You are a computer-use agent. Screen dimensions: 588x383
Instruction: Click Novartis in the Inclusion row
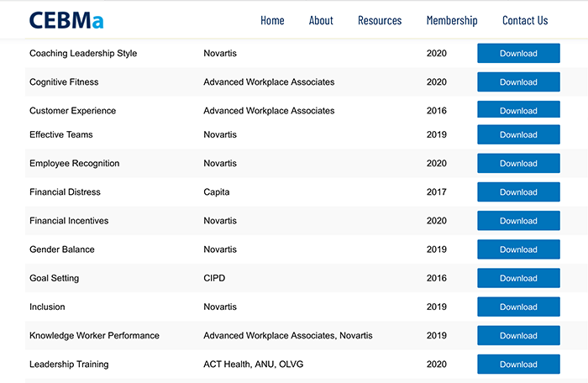[220, 307]
